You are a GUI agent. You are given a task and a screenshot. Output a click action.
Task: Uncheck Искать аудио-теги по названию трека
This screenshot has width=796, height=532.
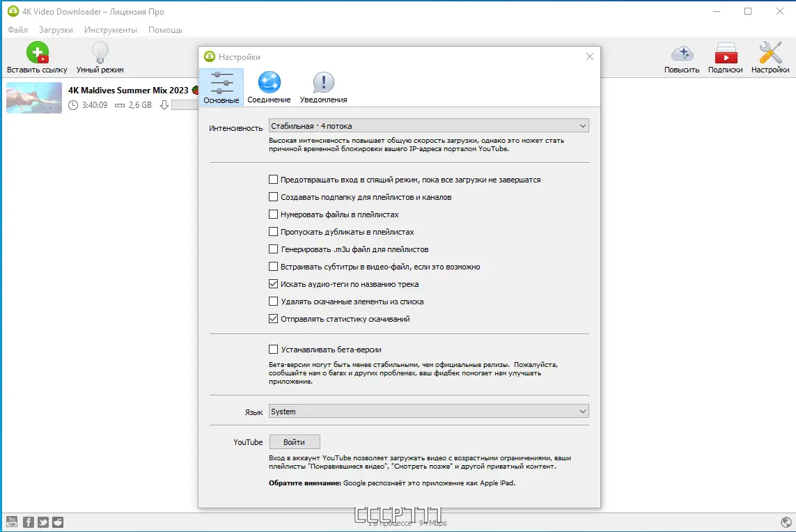click(x=273, y=284)
